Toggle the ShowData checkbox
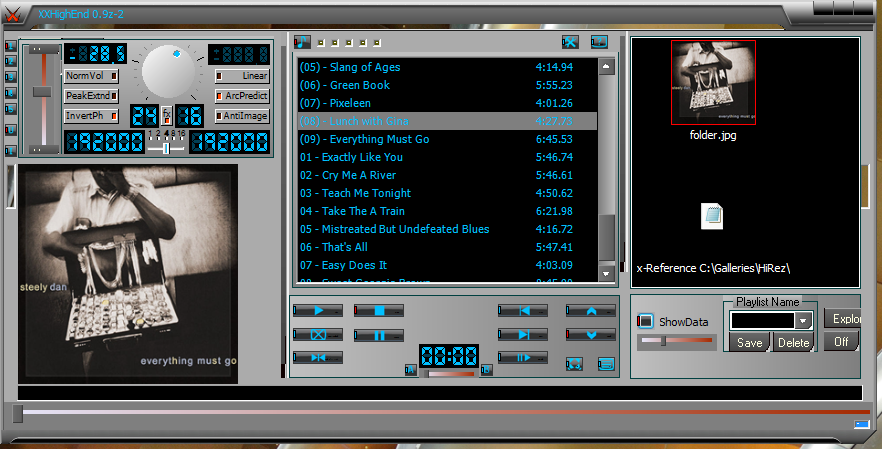The width and height of the screenshot is (882, 449). point(645,321)
